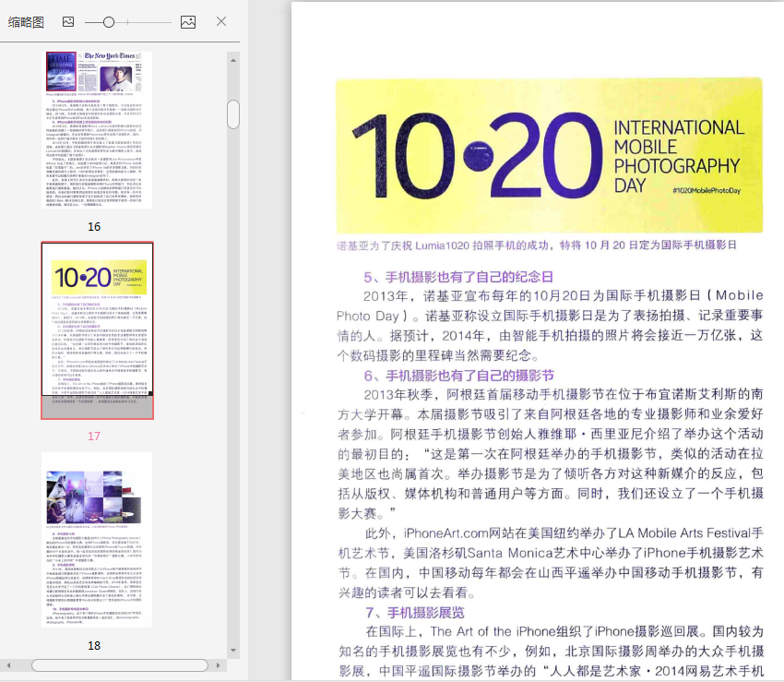This screenshot has height=682, width=784.
Task: Close the 缩略图 thumbnail panel
Action: pyautogui.click(x=221, y=21)
